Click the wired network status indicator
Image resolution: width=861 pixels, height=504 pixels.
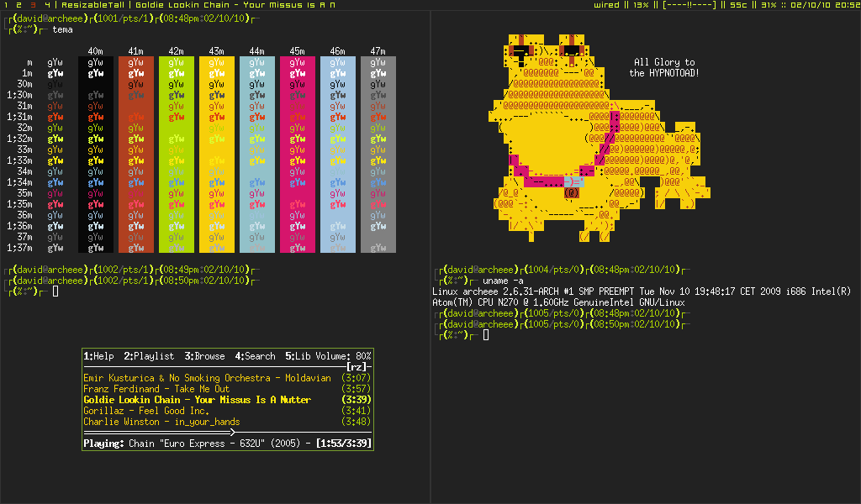click(x=606, y=5)
